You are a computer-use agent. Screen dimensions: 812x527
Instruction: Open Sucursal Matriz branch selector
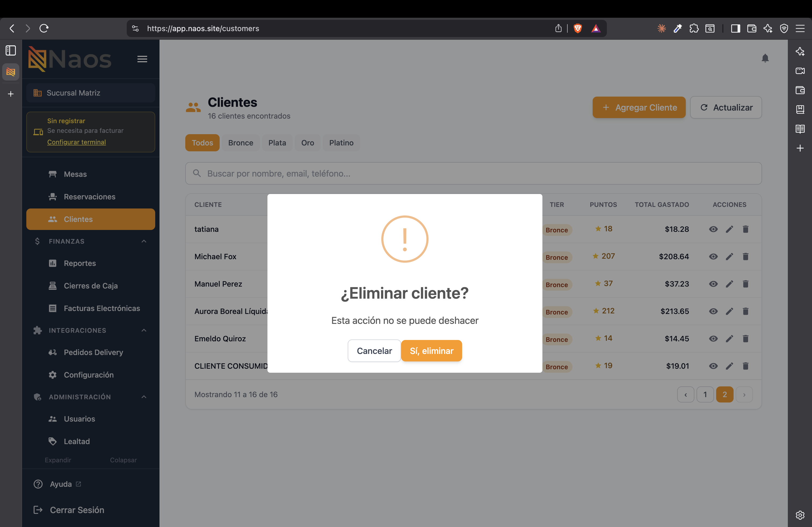91,93
